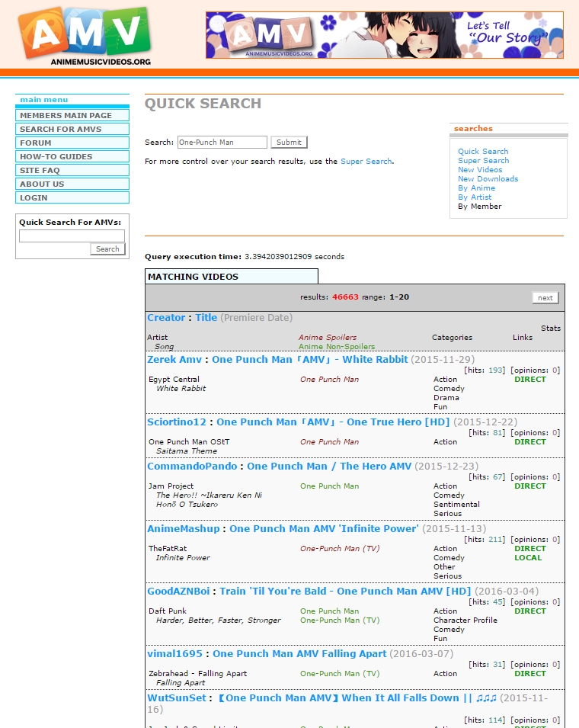Click results total 46663
579x728 pixels.
[345, 297]
